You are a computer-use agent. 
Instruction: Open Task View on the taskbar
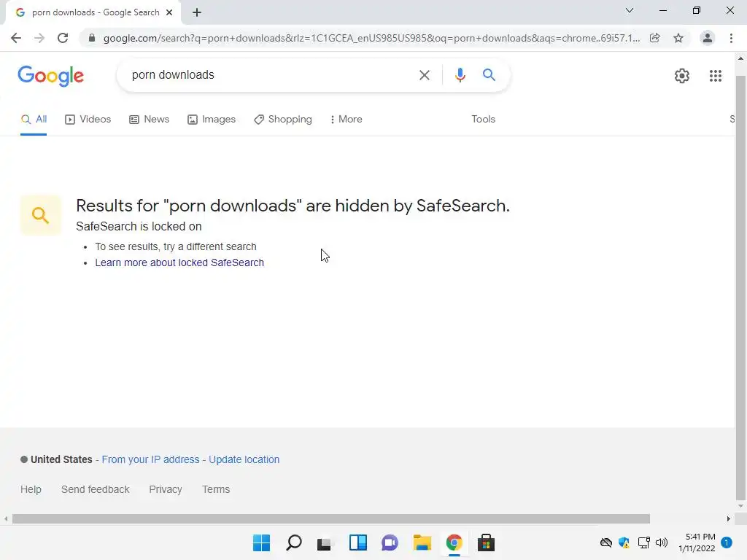coord(325,542)
